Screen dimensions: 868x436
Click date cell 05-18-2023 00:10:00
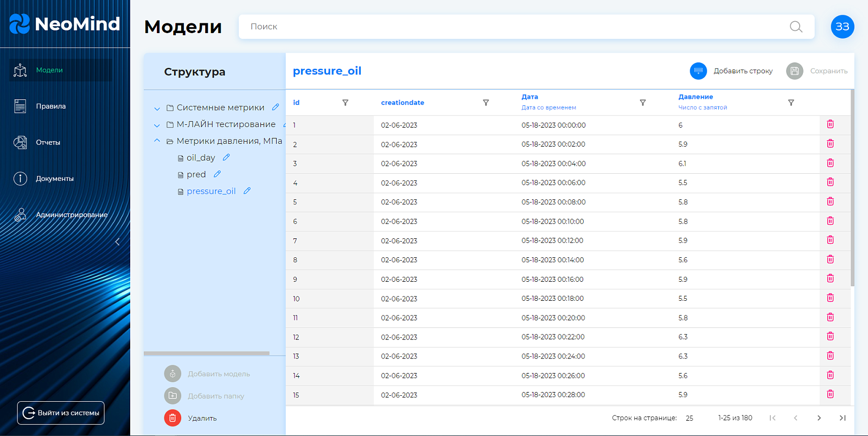pyautogui.click(x=553, y=222)
